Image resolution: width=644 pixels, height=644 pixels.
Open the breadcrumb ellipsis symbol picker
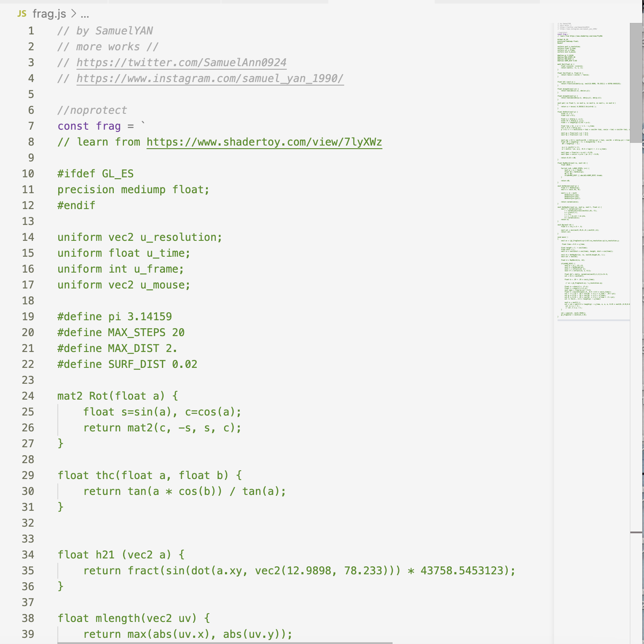(x=85, y=14)
